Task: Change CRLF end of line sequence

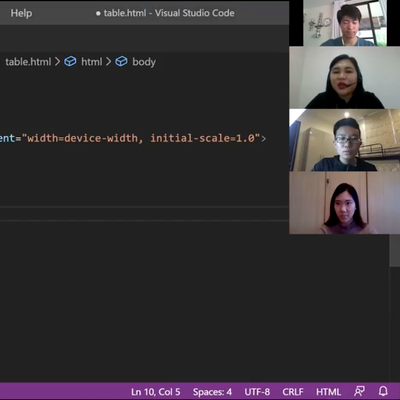Action: point(293,392)
